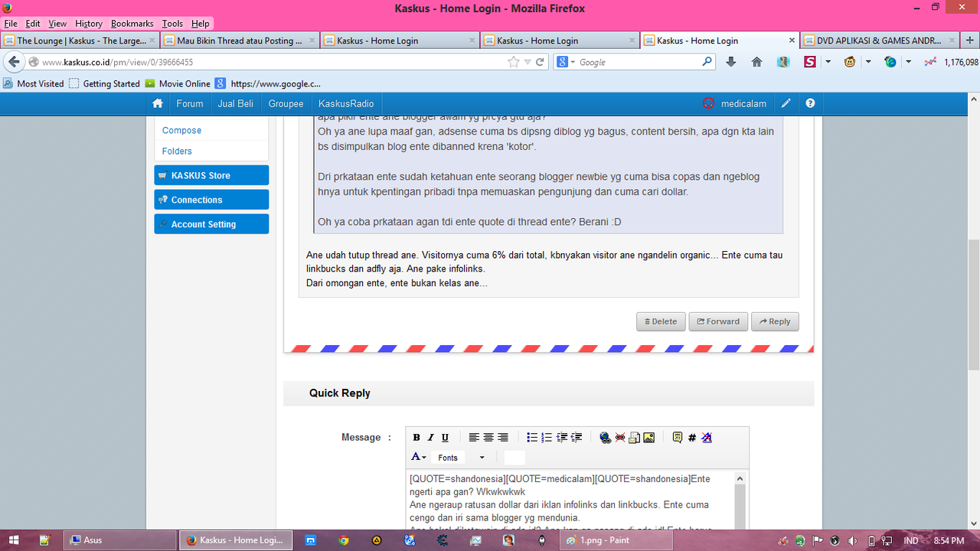Image resolution: width=980 pixels, height=551 pixels.
Task: Open Downloads arrow icon
Action: click(730, 62)
